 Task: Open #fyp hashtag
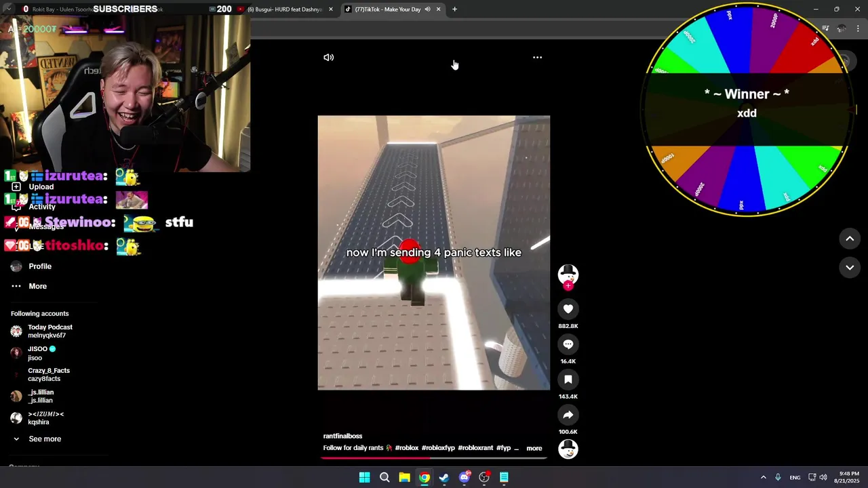tap(503, 448)
